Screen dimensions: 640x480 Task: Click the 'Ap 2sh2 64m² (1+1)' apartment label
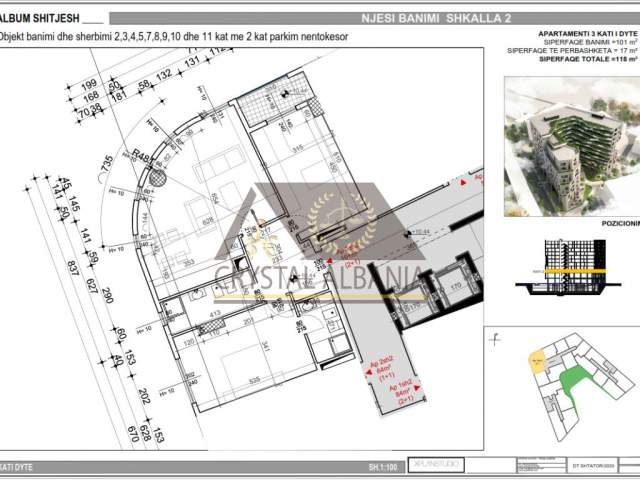pos(381,369)
